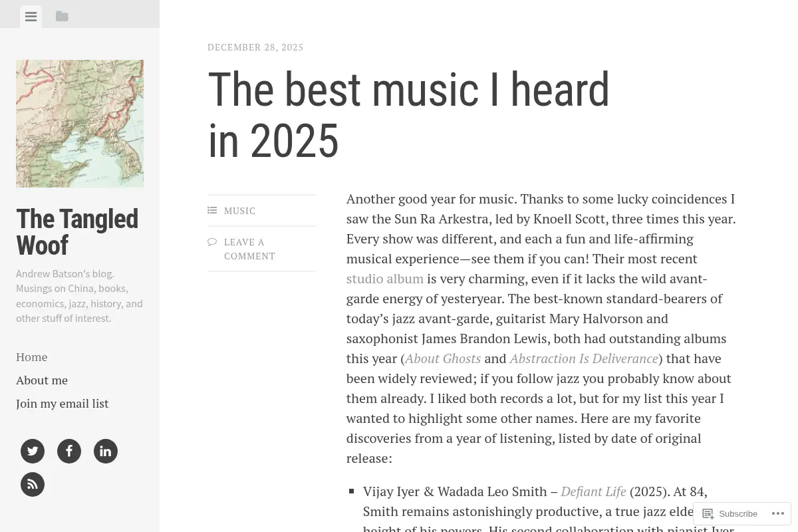This screenshot has width=798, height=532.
Task: Open the Abstraction Is Deliverance link
Action: point(584,358)
